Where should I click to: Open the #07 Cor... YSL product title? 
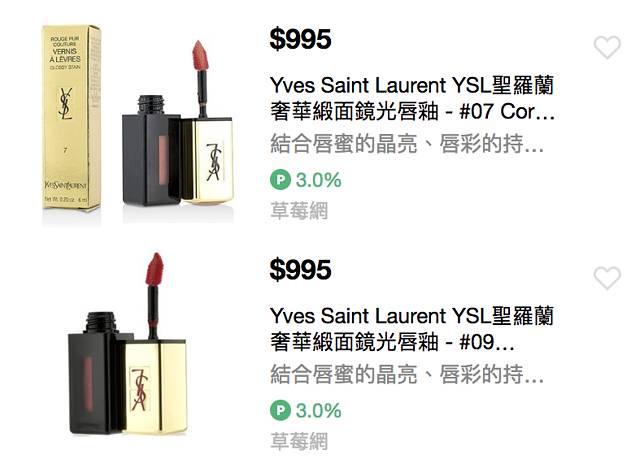(x=412, y=98)
